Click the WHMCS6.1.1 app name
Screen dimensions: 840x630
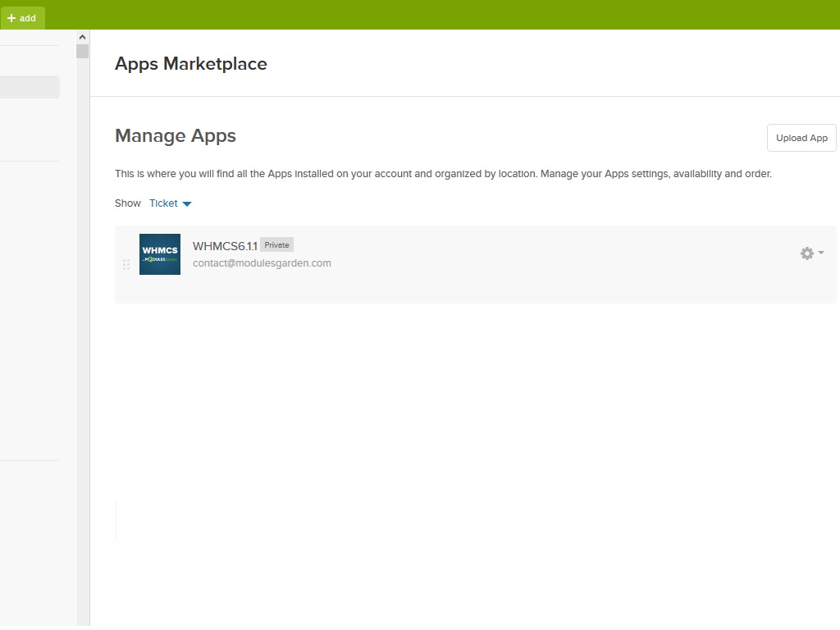click(x=225, y=246)
